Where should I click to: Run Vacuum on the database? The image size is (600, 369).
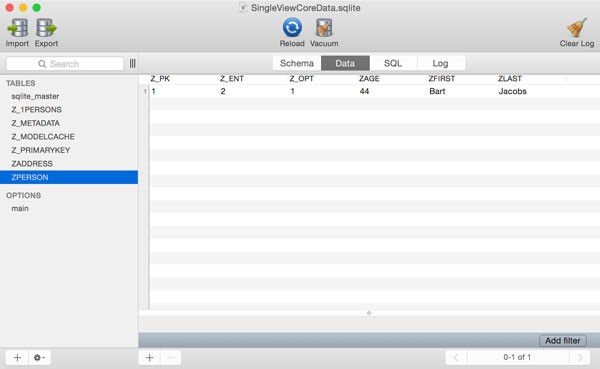[324, 28]
